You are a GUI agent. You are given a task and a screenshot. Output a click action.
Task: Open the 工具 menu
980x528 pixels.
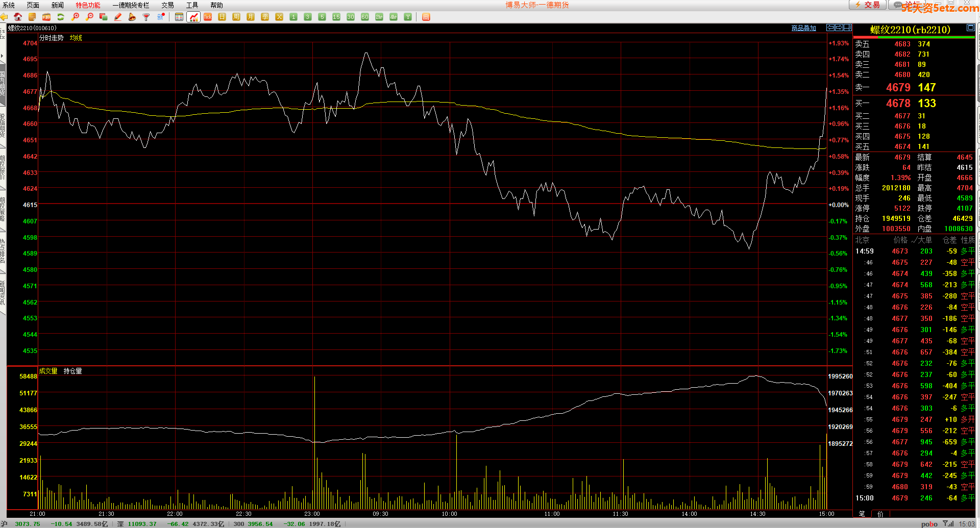click(x=192, y=5)
